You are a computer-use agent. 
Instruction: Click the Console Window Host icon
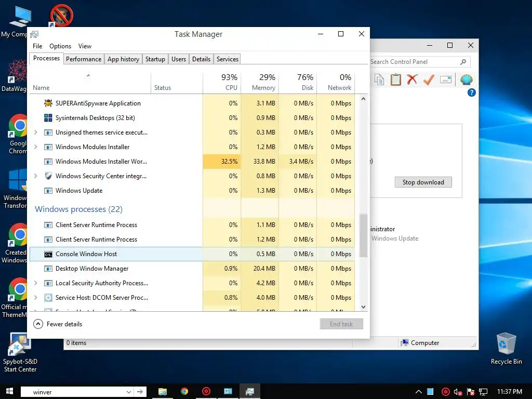48,254
